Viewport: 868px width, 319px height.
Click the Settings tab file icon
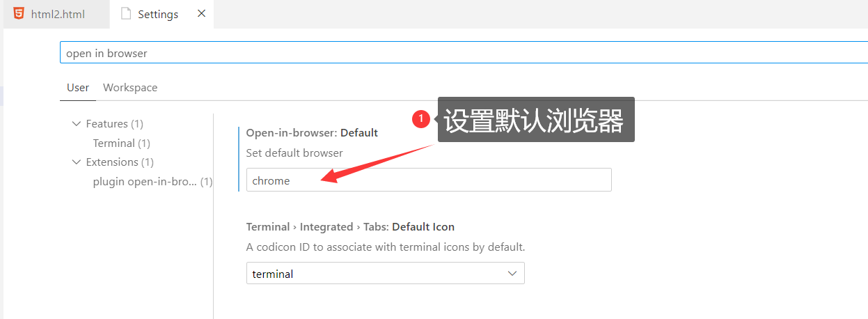(126, 14)
